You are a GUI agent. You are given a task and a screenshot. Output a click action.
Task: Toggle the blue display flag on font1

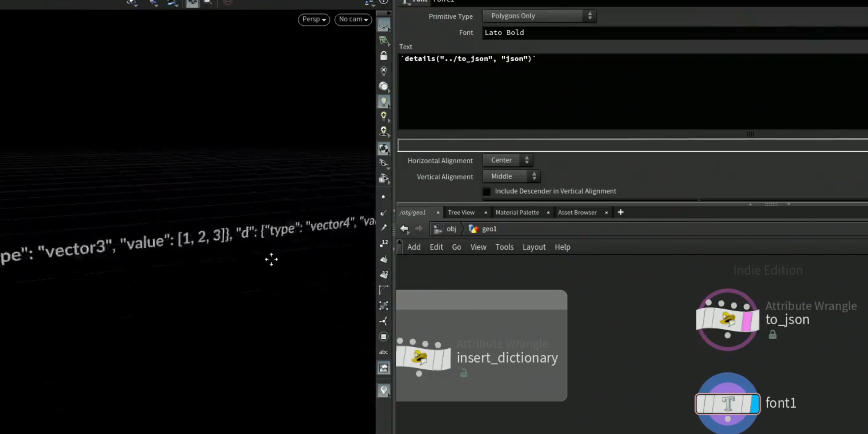755,404
